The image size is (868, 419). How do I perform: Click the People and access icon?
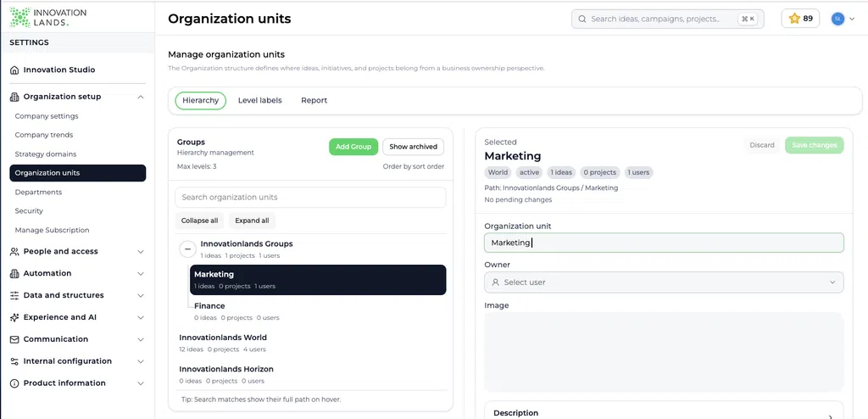[14, 251]
